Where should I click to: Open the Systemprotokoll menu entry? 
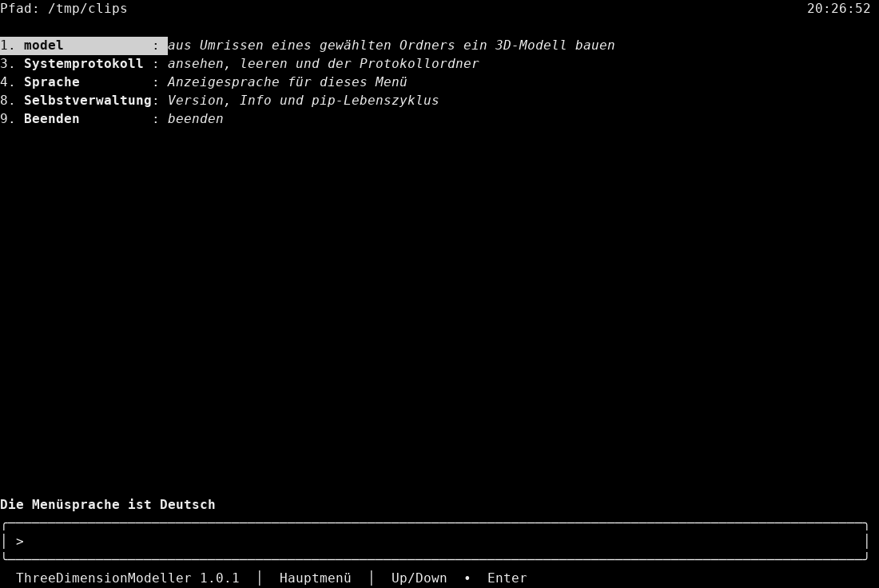click(84, 64)
